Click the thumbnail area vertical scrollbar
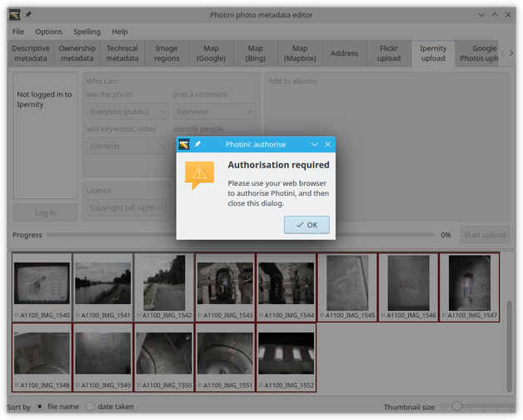Screen dimensions: 523x420 click(509, 346)
